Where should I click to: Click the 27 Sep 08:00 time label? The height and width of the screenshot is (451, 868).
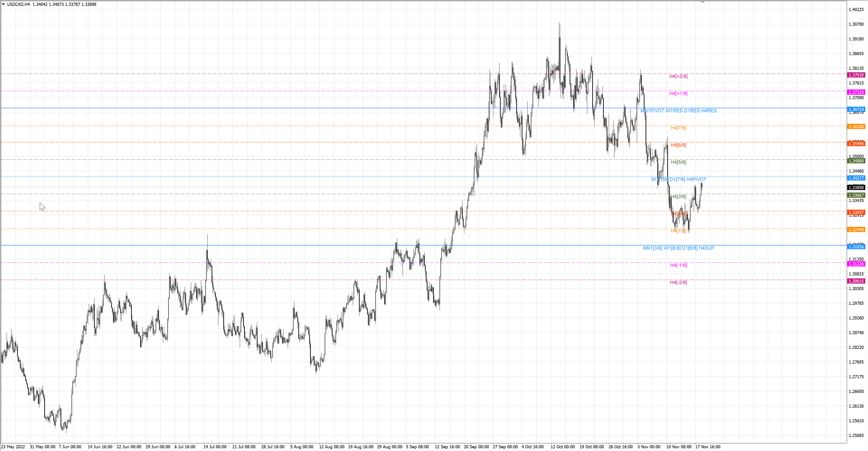[505, 447]
